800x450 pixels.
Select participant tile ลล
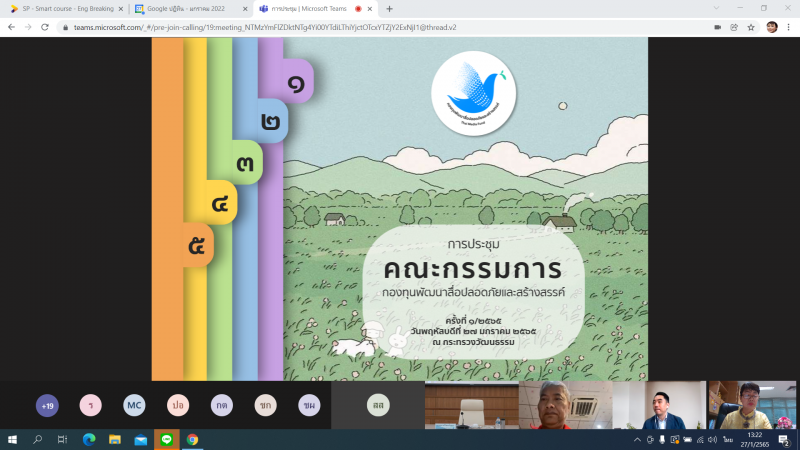tap(378, 405)
